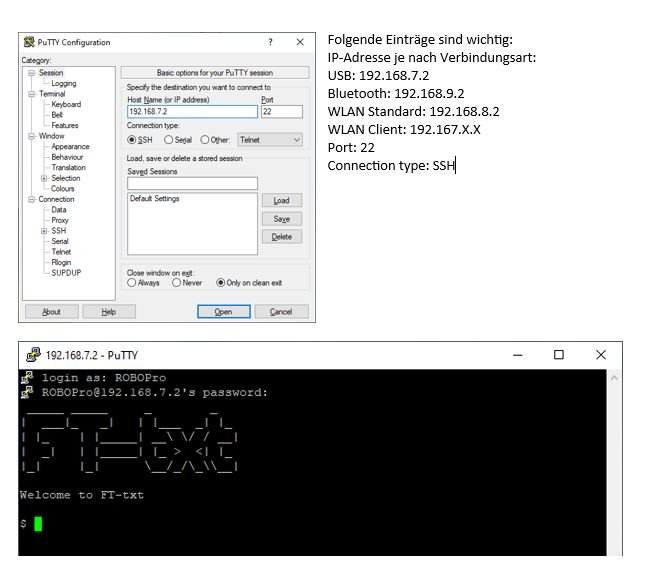Click the Saved Sessions name field
The image size is (655, 581).
click(x=192, y=183)
